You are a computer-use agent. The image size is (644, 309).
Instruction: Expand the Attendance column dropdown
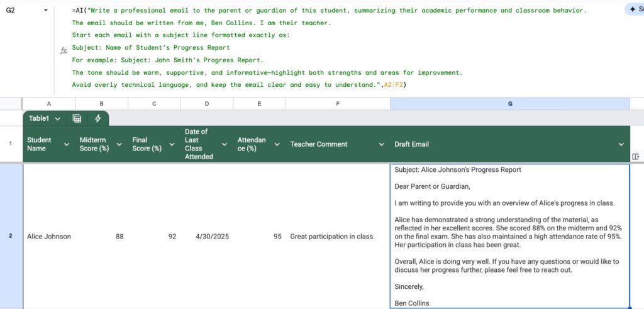click(x=277, y=145)
